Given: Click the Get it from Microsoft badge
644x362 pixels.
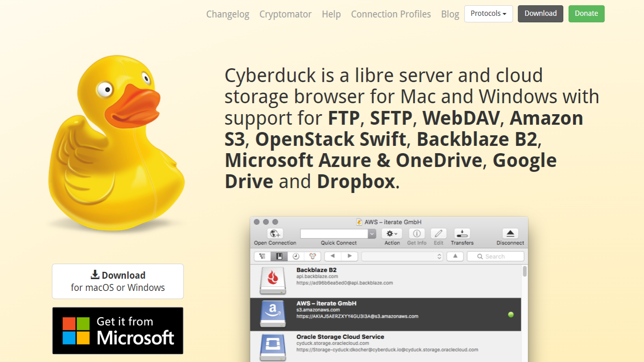Looking at the screenshot, I should [x=118, y=331].
